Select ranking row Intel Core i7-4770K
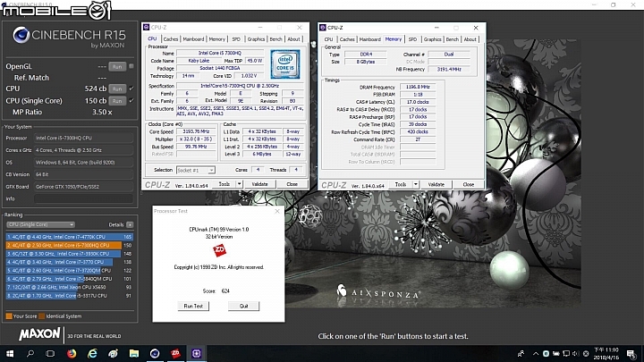Image resolution: width=644 pixels, height=362 pixels. [70, 237]
